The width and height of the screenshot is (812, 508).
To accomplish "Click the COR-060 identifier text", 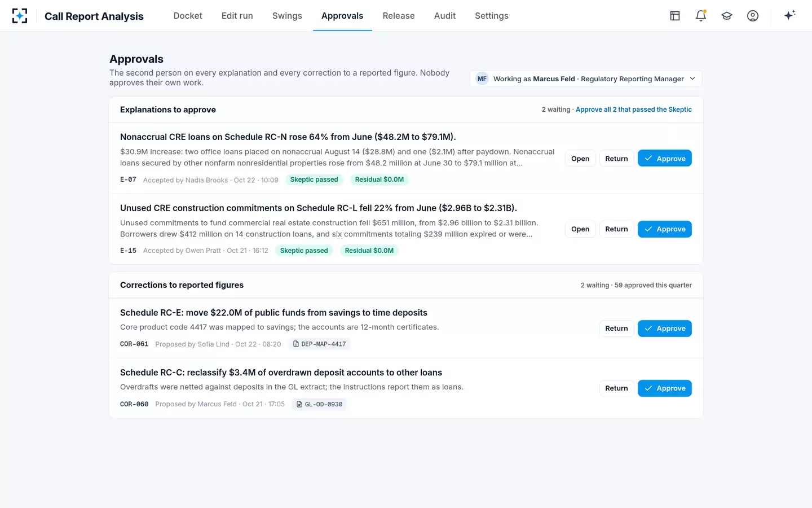I will click(x=134, y=404).
